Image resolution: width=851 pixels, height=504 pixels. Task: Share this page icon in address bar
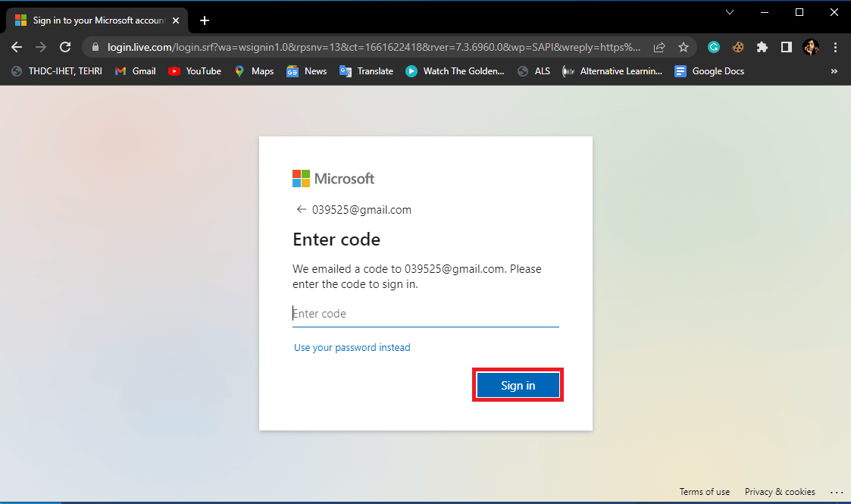tap(659, 47)
